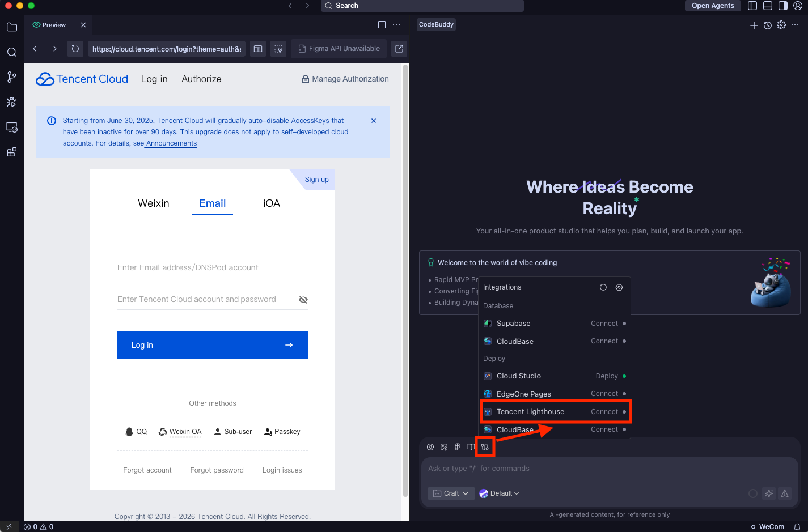
Task: Activate the element selector icon in preview
Action: click(278, 49)
